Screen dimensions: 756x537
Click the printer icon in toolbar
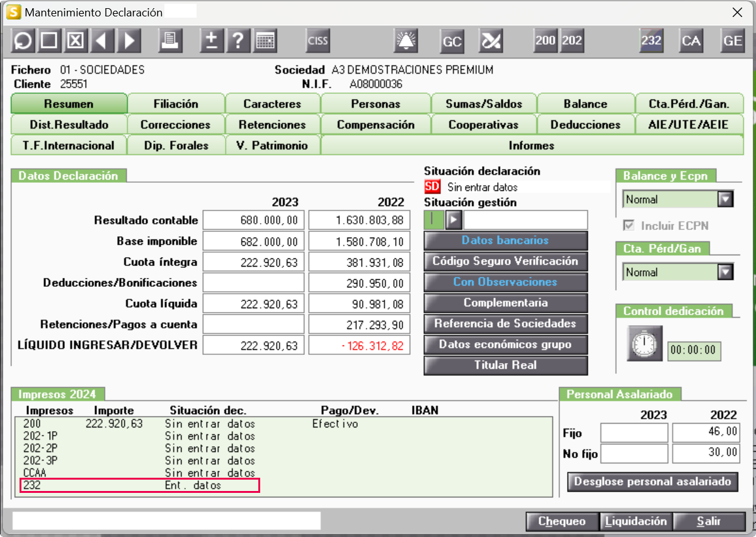[170, 41]
